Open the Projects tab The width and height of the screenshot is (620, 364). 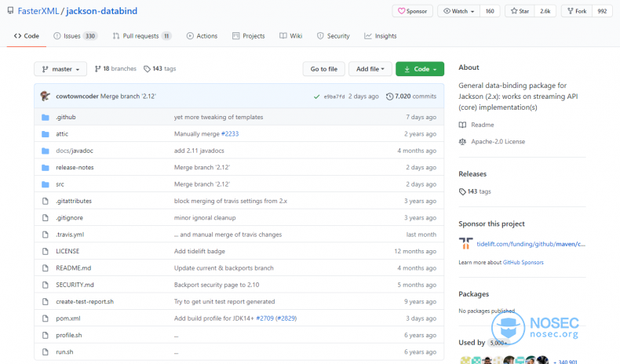pos(249,36)
